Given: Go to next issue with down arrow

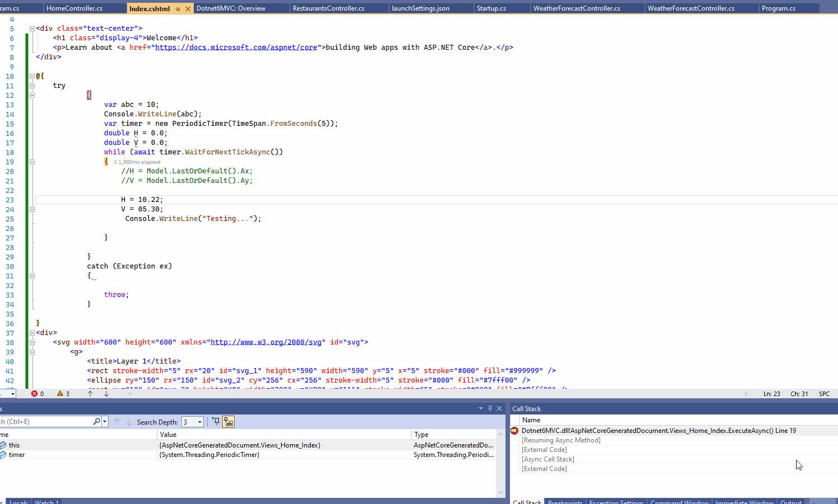Looking at the screenshot, I should [106, 394].
